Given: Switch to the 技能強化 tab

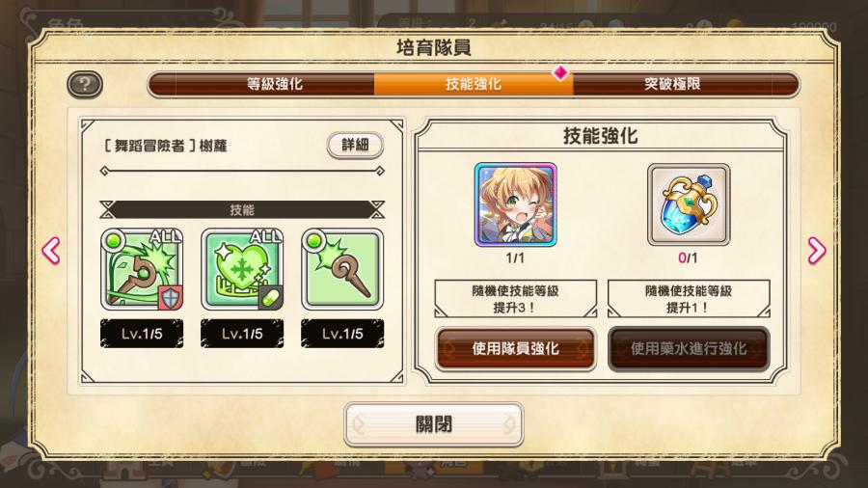Looking at the screenshot, I should (474, 84).
